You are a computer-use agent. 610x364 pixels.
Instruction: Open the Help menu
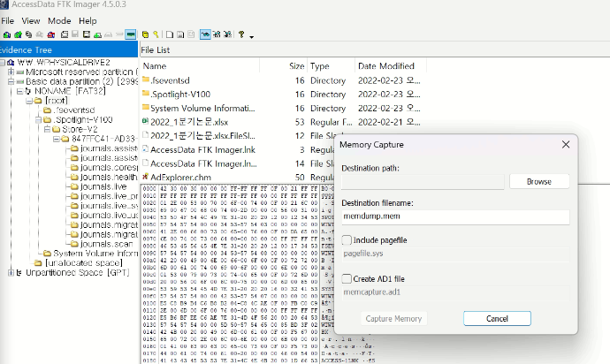coord(88,20)
